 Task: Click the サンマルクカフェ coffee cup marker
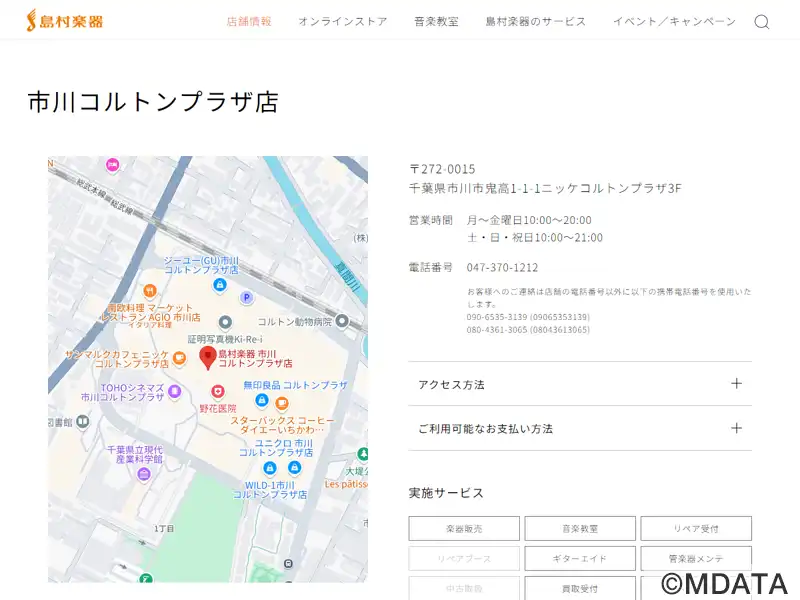[179, 358]
